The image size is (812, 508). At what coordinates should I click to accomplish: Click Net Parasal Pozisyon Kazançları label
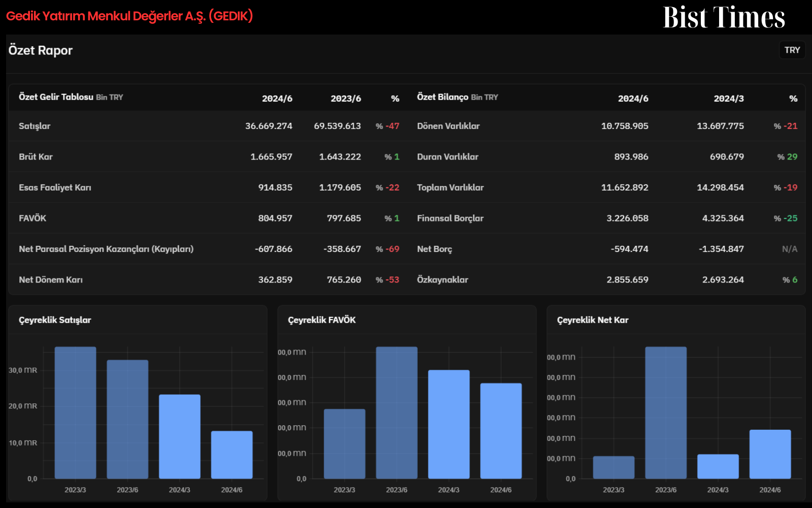point(106,249)
